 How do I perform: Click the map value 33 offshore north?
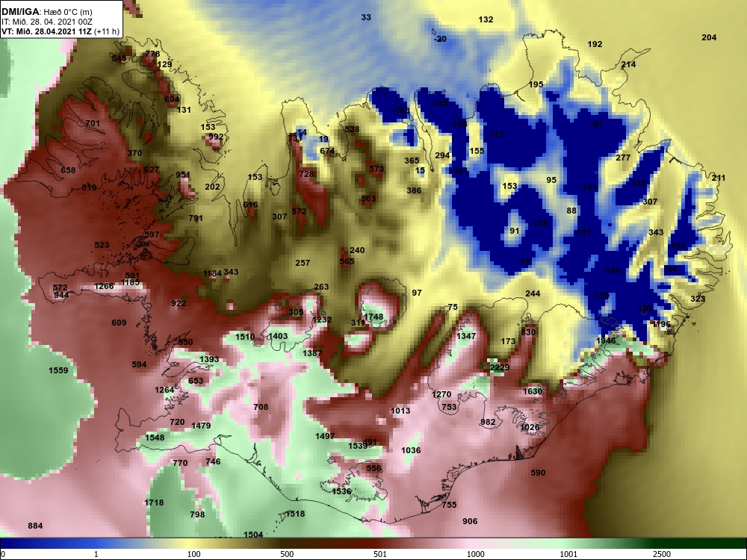(366, 17)
